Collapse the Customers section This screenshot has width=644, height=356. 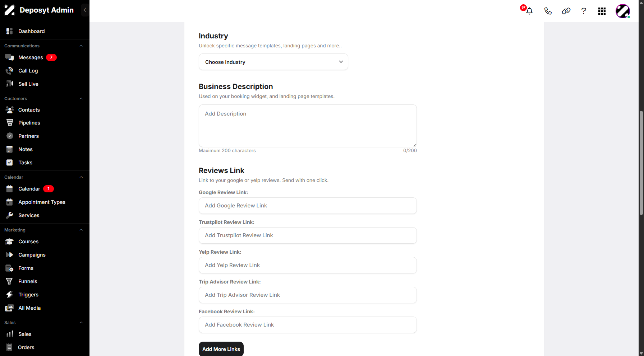[x=81, y=99]
